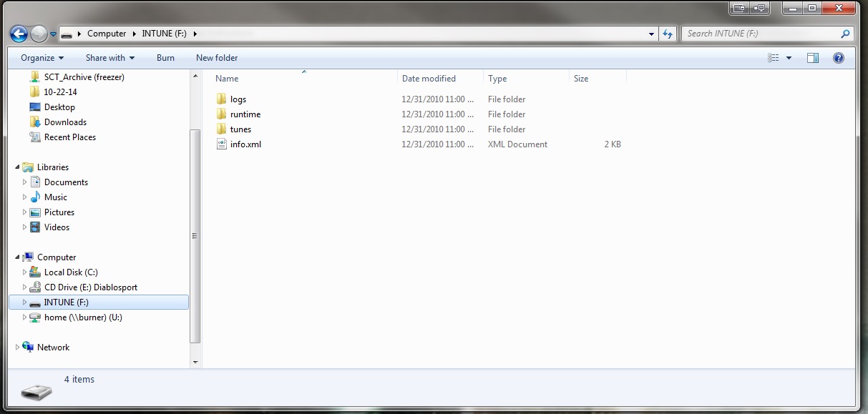Expand the Network tree group

point(17,348)
